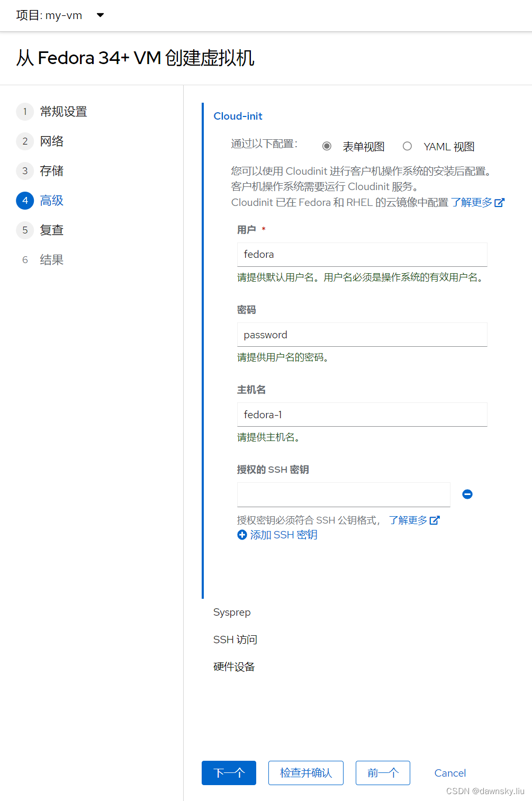This screenshot has height=801, width=532.
Task: Select step 1 常规设置 circle icon
Action: coord(25,112)
